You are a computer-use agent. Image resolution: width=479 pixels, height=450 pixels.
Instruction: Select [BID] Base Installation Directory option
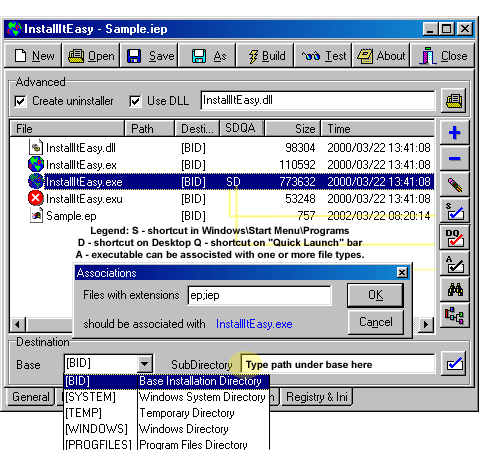(x=167, y=381)
